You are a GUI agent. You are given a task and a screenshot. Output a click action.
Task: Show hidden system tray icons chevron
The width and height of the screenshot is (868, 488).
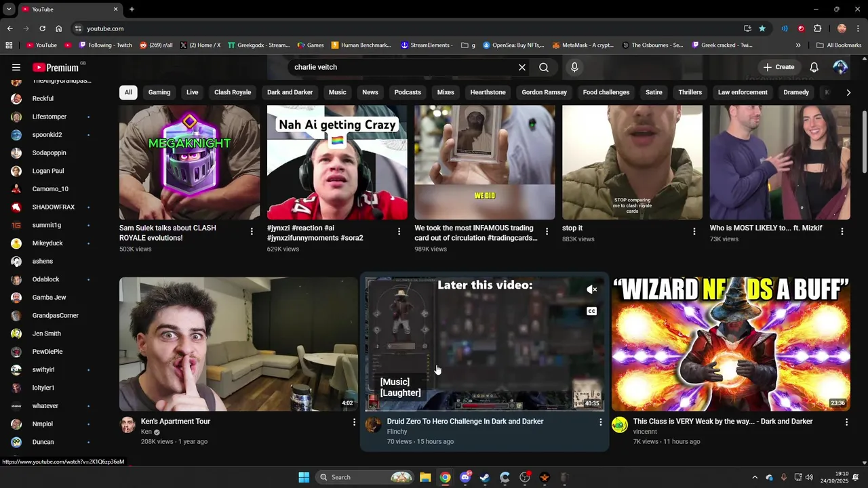[x=755, y=477]
